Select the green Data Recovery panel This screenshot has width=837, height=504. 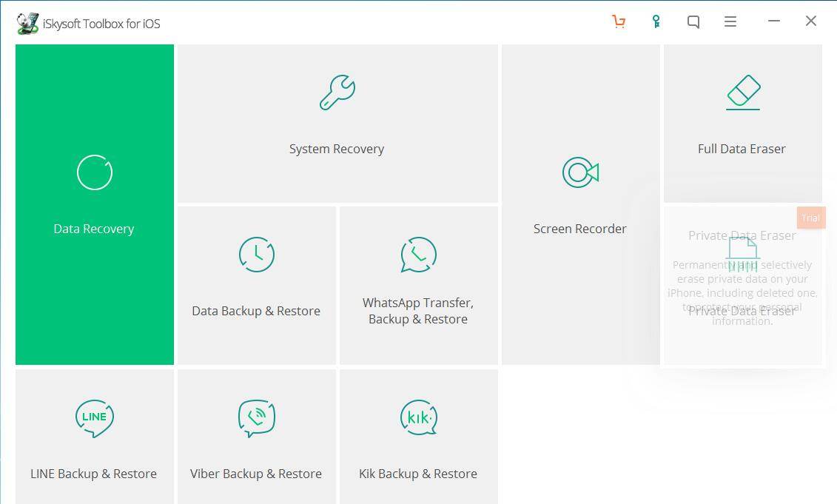(x=94, y=204)
